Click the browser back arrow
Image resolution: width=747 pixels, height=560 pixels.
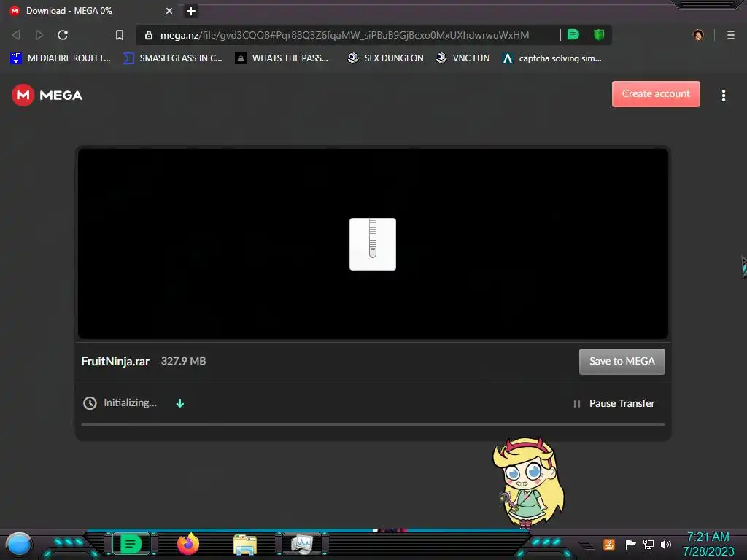[x=16, y=35]
